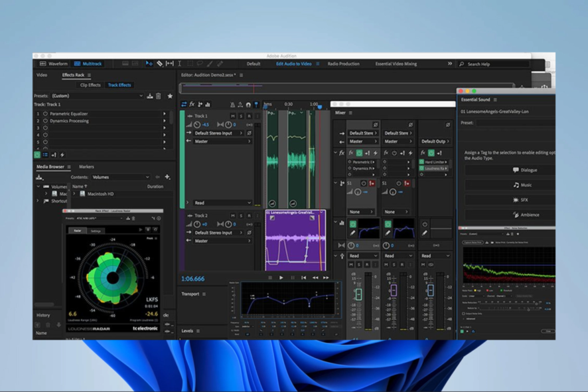
Task: Open the Video panel tab
Action: click(42, 75)
